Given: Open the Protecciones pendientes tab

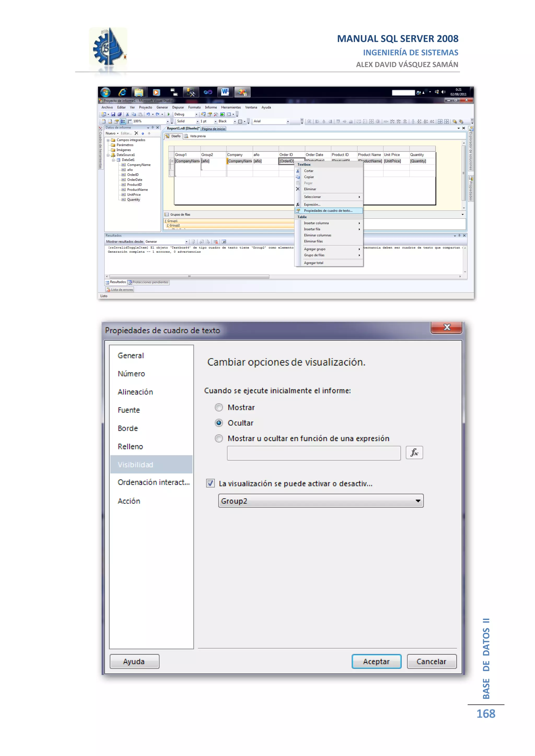Looking at the screenshot, I should click(x=148, y=282).
